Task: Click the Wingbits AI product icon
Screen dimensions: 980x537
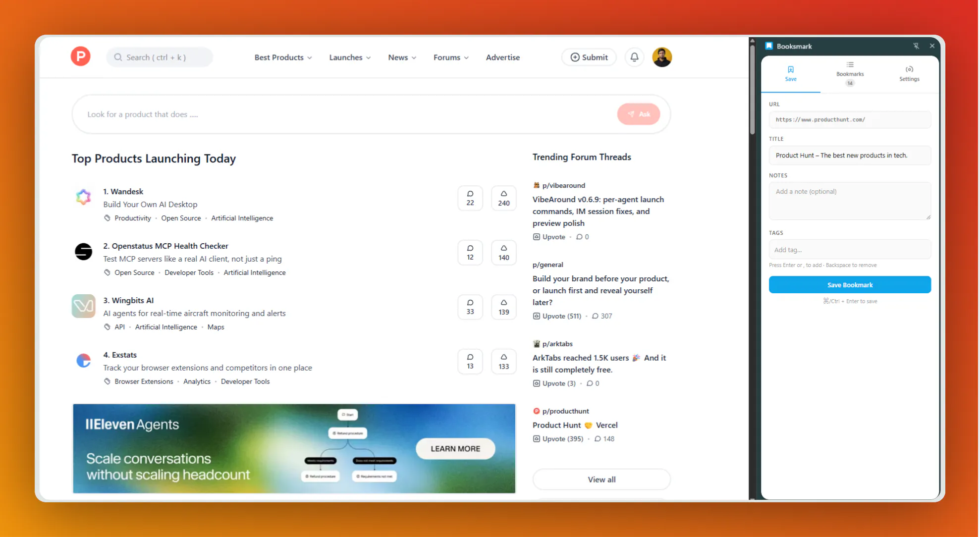Action: pos(83,306)
